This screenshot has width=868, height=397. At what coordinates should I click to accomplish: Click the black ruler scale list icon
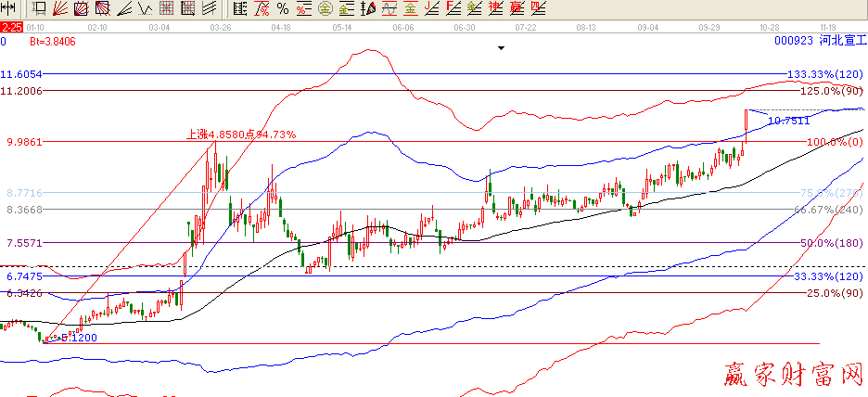pos(240,9)
